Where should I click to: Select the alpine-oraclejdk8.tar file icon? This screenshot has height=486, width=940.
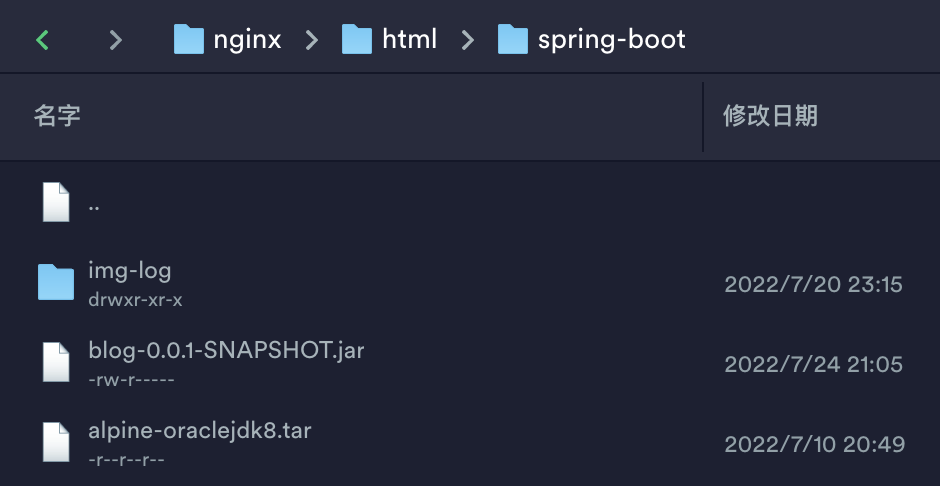pos(56,443)
